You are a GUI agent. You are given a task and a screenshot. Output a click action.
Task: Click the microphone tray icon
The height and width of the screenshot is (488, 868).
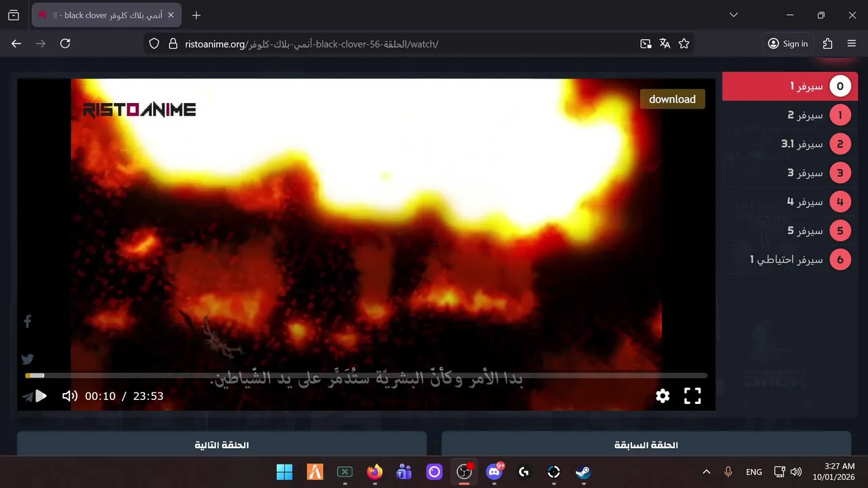pyautogui.click(x=728, y=472)
